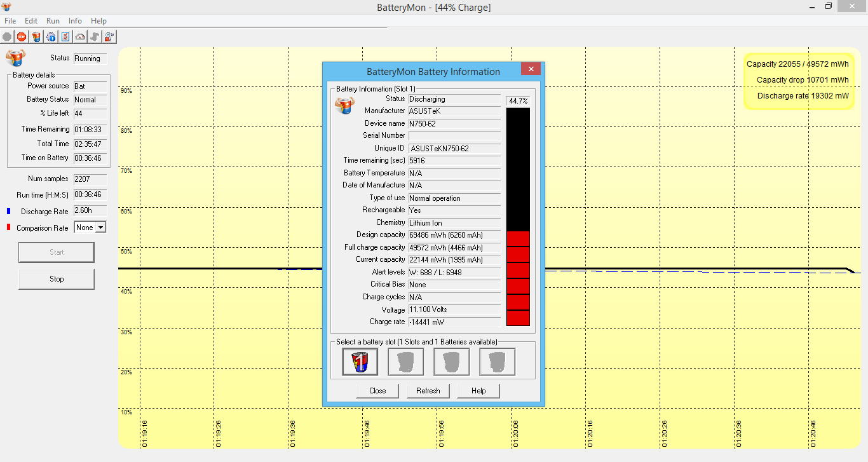Click the Discharge Rate value 2.60h
This screenshot has width=868, height=462.
pos(90,211)
